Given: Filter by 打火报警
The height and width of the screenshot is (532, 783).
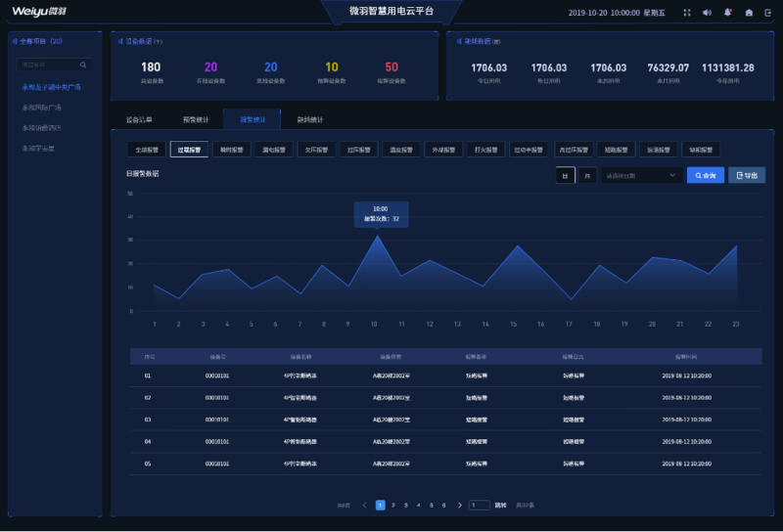Looking at the screenshot, I should (486, 150).
